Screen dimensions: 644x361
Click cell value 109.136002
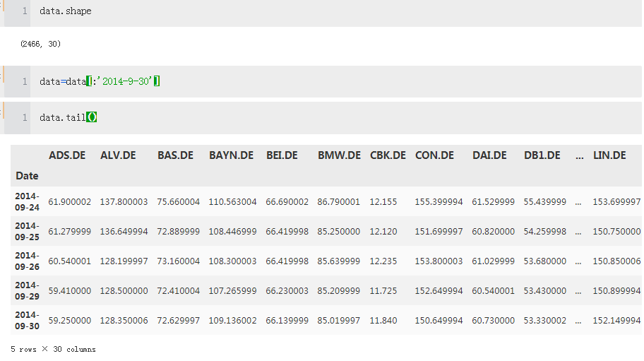click(232, 320)
